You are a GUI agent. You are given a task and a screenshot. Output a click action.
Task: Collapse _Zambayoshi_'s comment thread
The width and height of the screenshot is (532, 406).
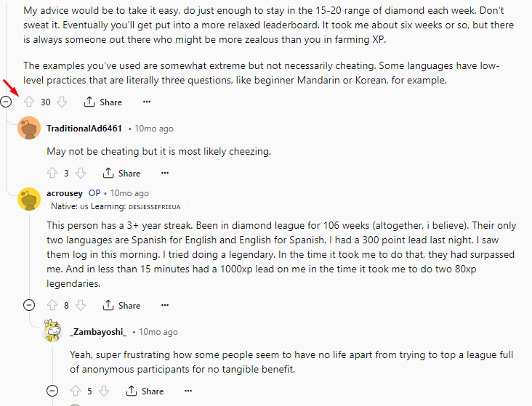coord(52,391)
